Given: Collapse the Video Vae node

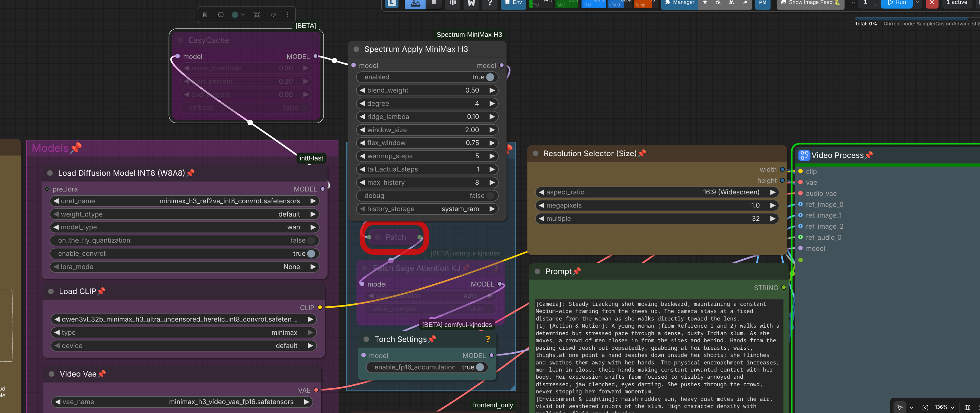Looking at the screenshot, I should [x=51, y=374].
